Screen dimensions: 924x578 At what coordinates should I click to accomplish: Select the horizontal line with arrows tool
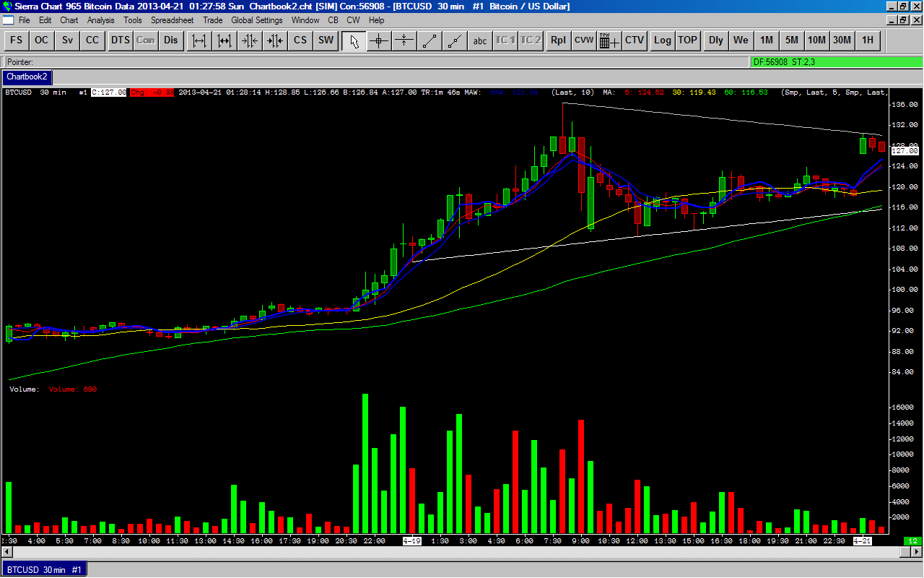tap(404, 40)
